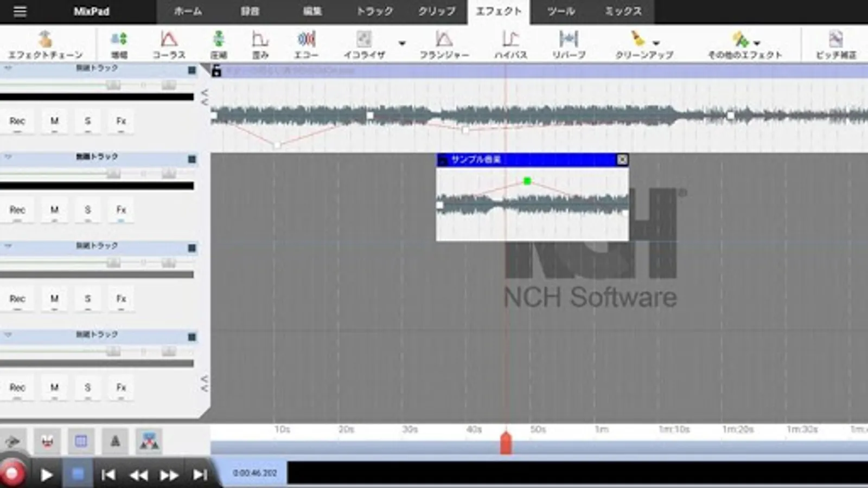Open the その他のエフェクト dropdown arrow
Screen dimensions: 868x488
757,43
